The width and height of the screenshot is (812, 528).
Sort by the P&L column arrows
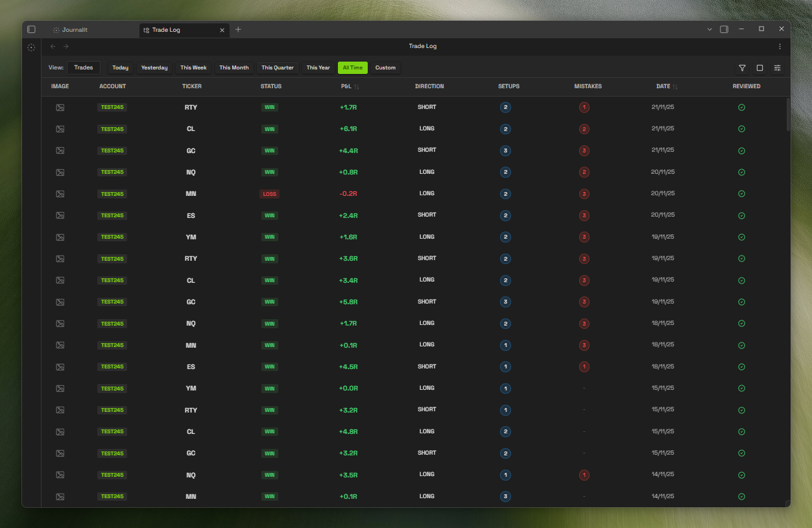(x=356, y=87)
